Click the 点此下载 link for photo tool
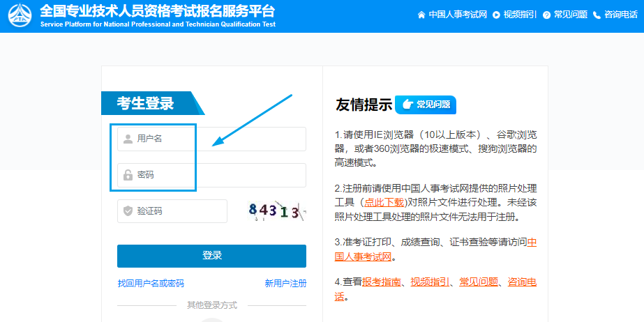Viewport: 644px width, 322px height. (384, 203)
